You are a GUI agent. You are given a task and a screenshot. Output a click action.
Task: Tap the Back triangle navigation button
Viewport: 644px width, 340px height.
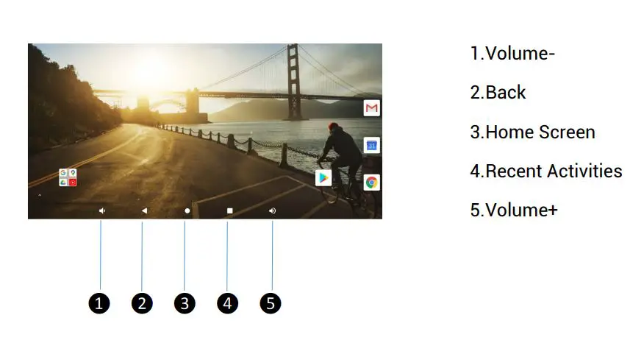pos(144,211)
